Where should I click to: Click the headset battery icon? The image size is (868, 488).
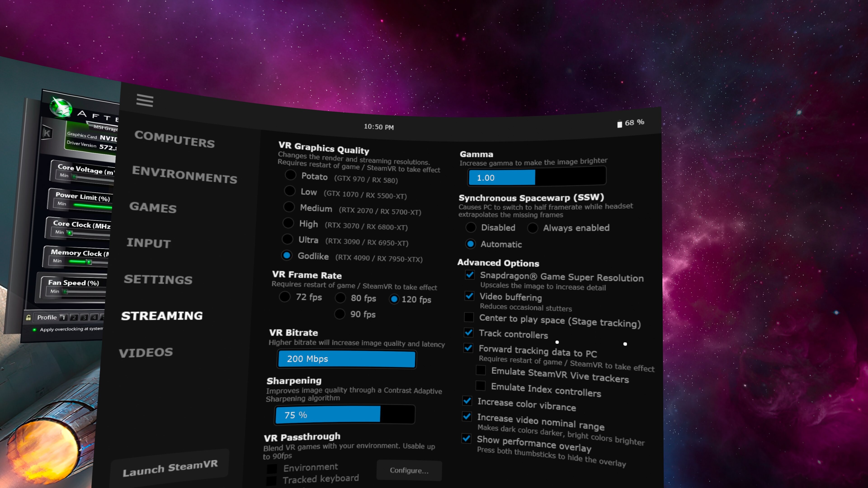[619, 124]
